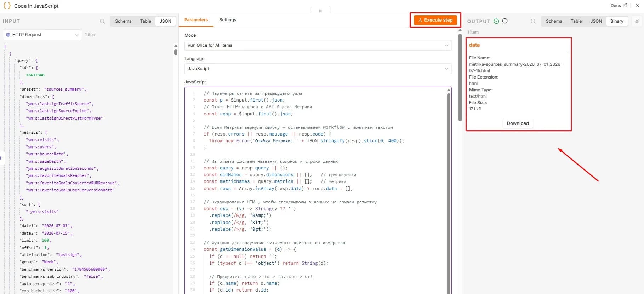Pin the output data with pin icon
Image resolution: width=644 pixels, height=294 pixels.
[x=637, y=21]
